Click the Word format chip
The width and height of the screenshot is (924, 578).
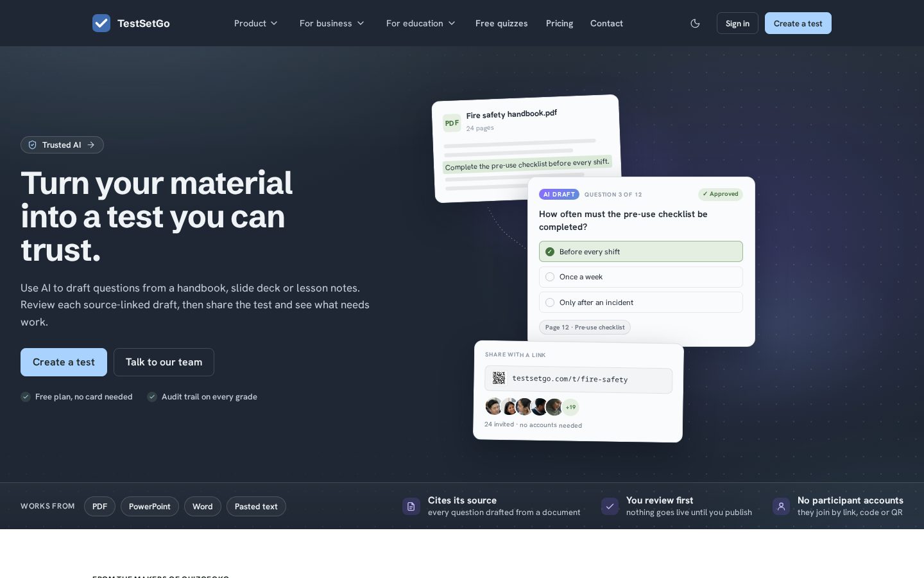pyautogui.click(x=203, y=507)
